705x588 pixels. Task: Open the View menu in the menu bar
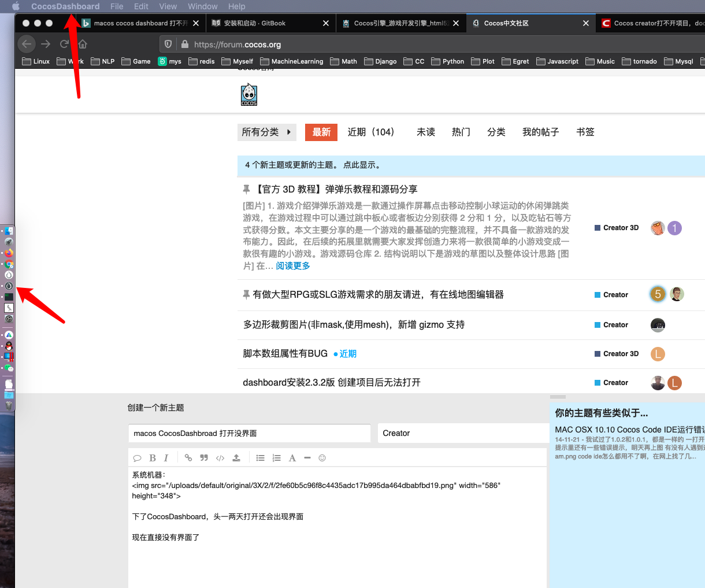168,6
